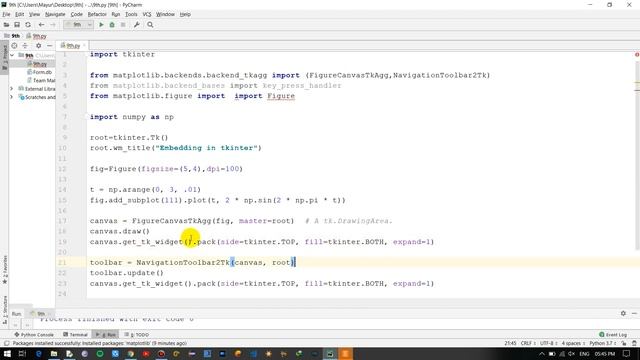Select the 9th.py editor tab

(x=73, y=46)
